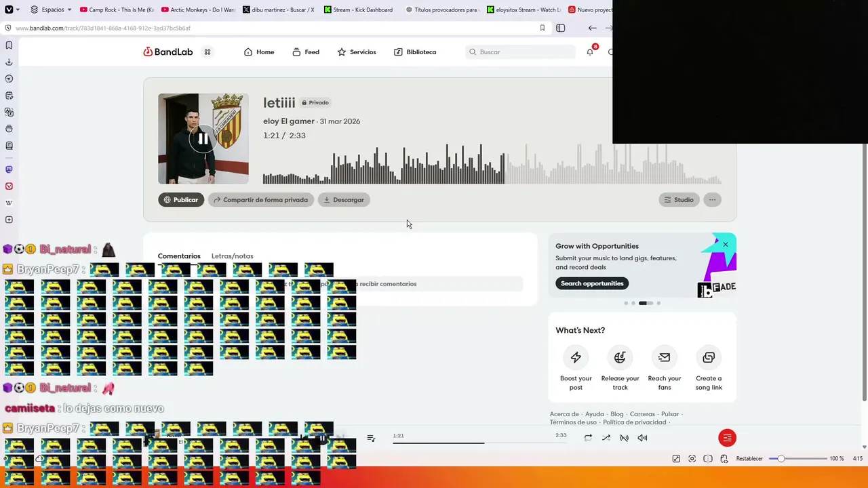
Task: Open the Notes side panel
Action: tap(9, 96)
